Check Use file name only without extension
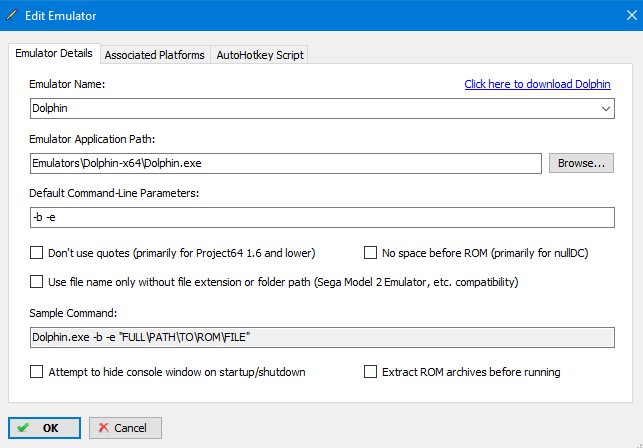This screenshot has width=643, height=448. click(37, 282)
